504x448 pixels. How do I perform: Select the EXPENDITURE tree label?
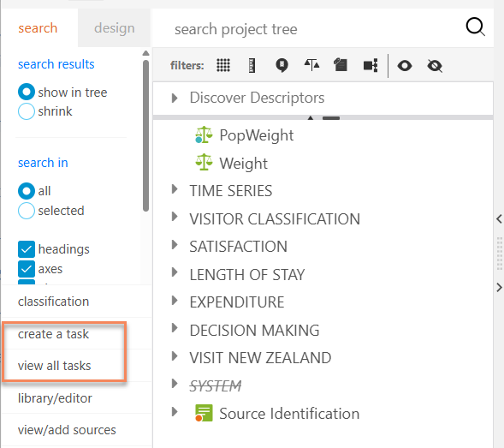pyautogui.click(x=237, y=302)
